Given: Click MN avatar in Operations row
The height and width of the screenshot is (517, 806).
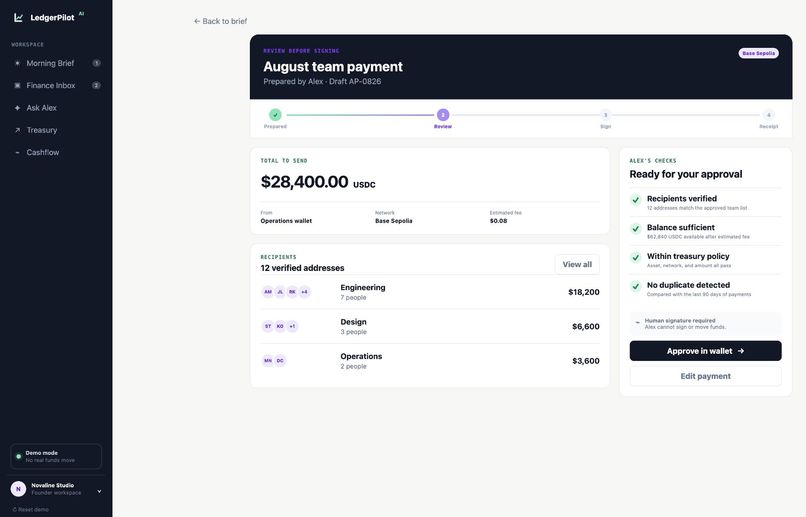Looking at the screenshot, I should (x=268, y=361).
